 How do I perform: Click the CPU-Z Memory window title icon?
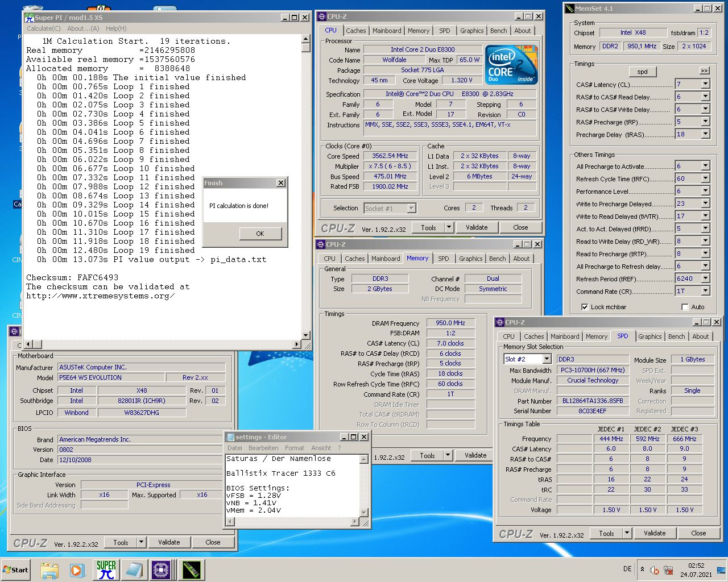pyautogui.click(x=321, y=244)
